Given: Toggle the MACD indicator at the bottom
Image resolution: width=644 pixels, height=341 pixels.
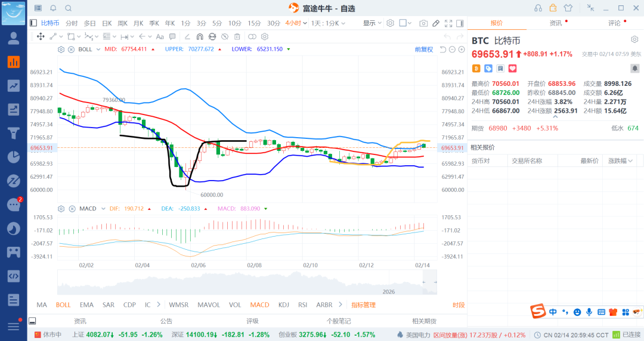Looking at the screenshot, I should click(259, 305).
